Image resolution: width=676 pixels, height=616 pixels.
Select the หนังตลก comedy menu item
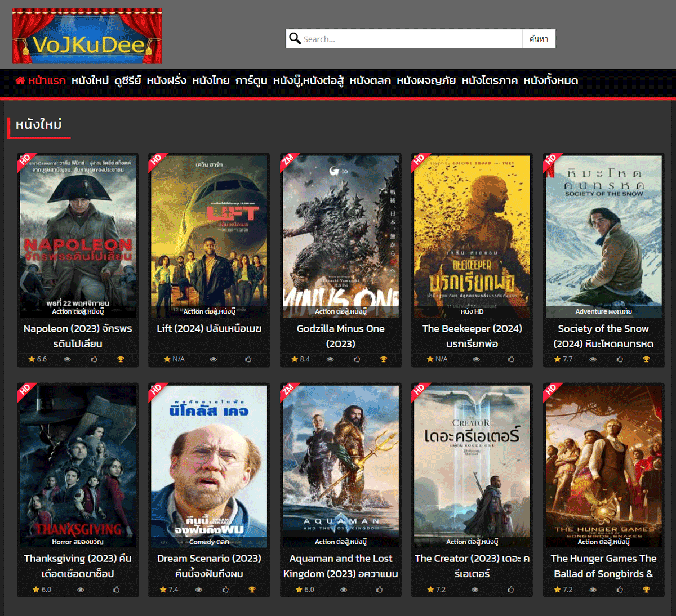pyautogui.click(x=370, y=81)
